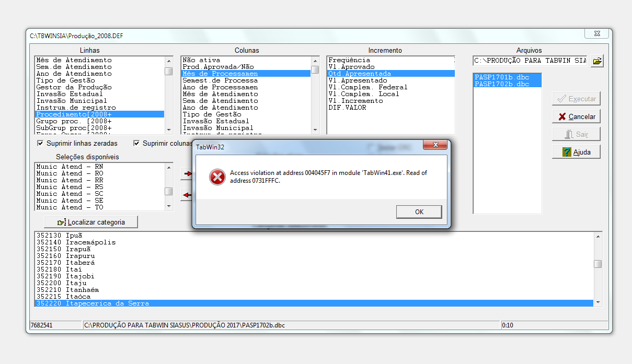This screenshot has height=364, width=632.
Task: Toggle Suprimir linhas zeradas checkbox
Action: tap(41, 143)
